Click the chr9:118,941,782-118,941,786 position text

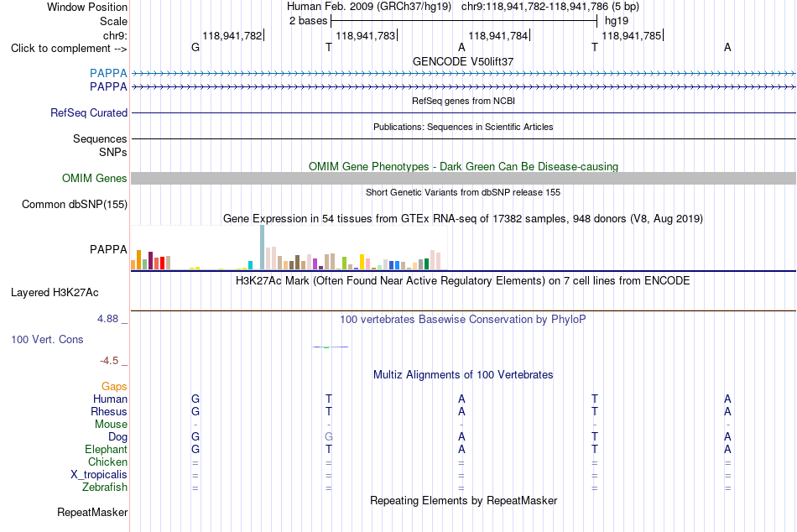(x=550, y=7)
